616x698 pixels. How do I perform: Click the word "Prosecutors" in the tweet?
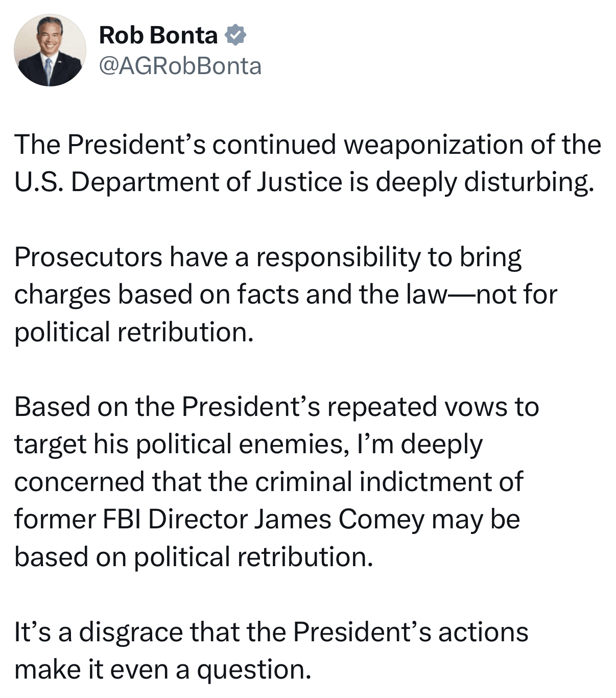[x=88, y=257]
